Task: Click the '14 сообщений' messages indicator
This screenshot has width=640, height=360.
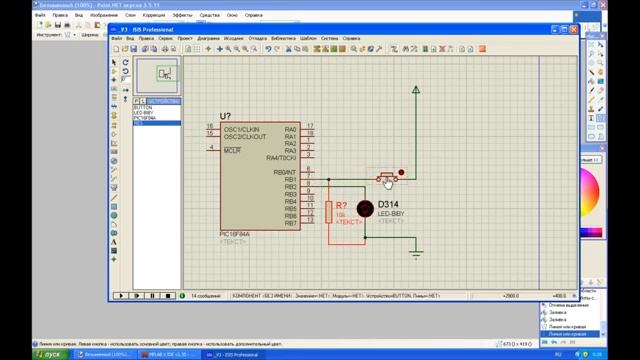Action: (x=205, y=296)
